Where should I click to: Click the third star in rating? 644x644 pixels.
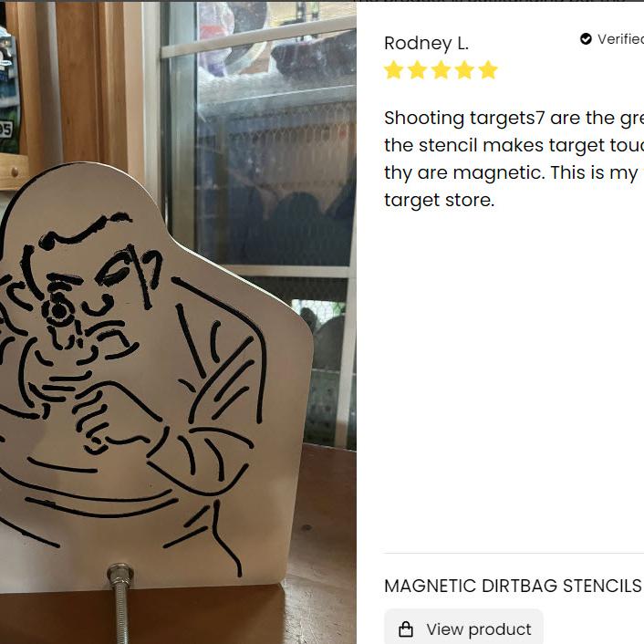tap(441, 70)
